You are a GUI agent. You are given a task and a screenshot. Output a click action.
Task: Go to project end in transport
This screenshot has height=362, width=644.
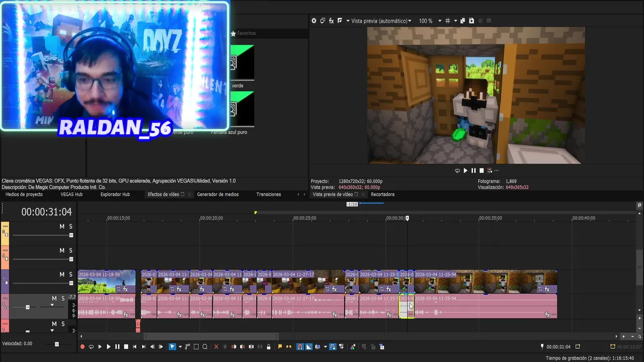pyautogui.click(x=143, y=347)
